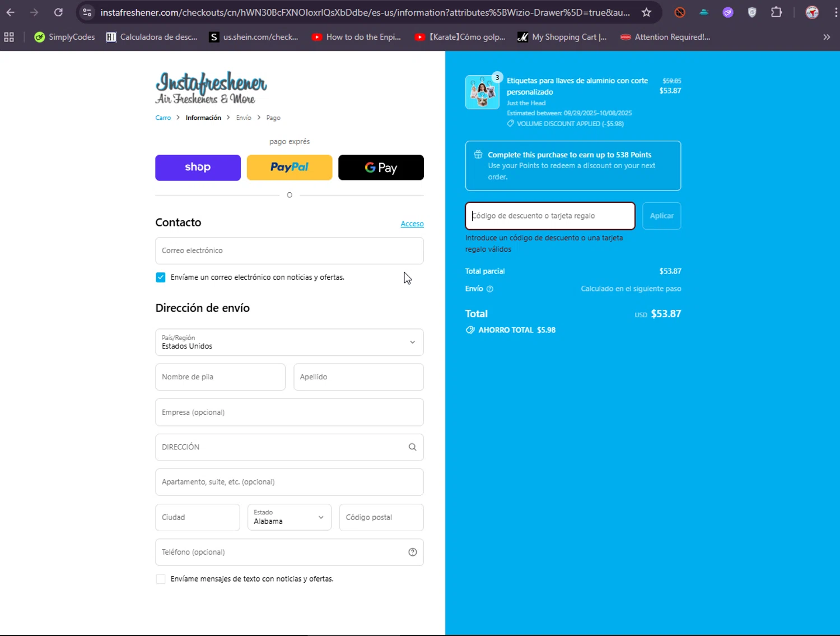Open Attention Required! bookmark
The height and width of the screenshot is (636, 840).
tap(665, 37)
